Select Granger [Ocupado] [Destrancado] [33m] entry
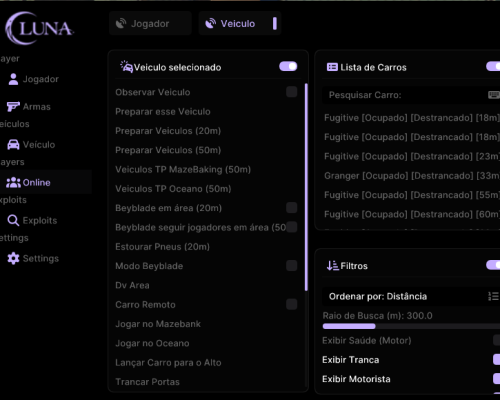Image resolution: width=500 pixels, height=400 pixels. (x=412, y=176)
